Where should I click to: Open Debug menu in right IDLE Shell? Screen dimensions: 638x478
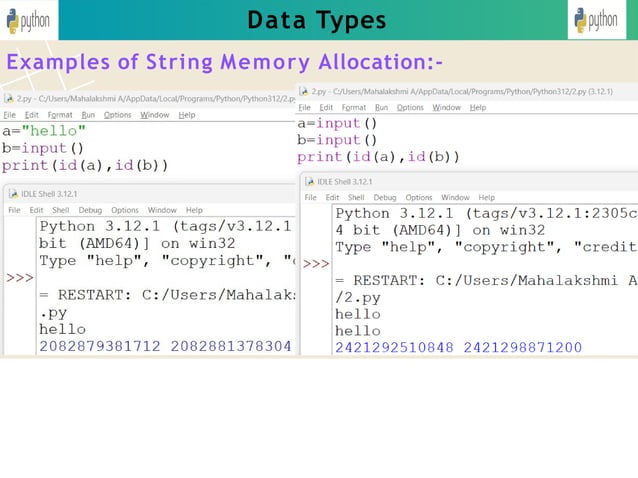coord(385,198)
